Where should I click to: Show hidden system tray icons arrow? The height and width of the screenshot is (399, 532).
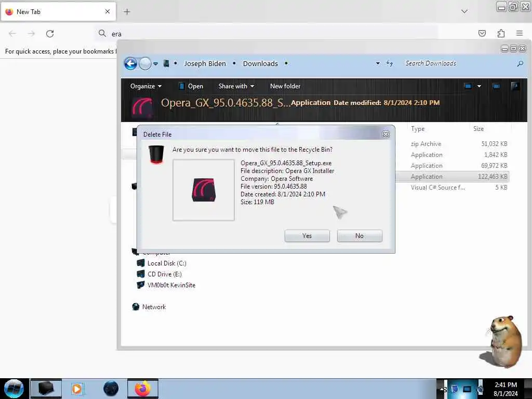442,389
